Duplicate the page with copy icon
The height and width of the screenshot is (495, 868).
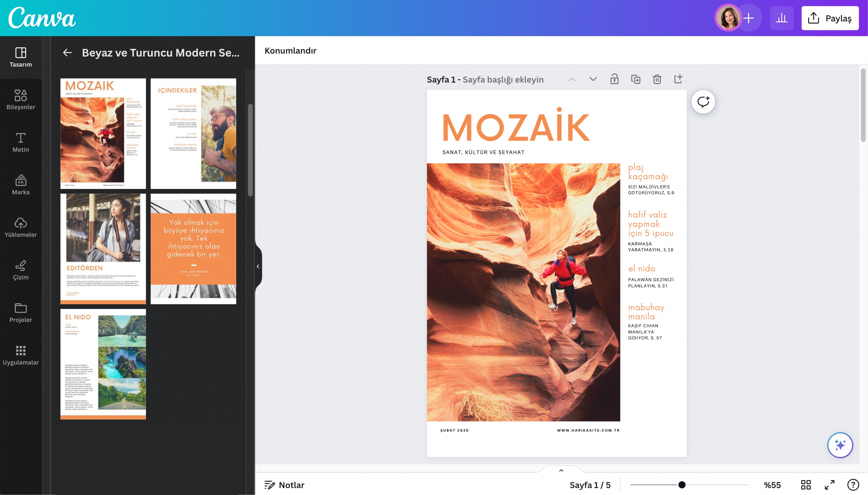coord(636,79)
